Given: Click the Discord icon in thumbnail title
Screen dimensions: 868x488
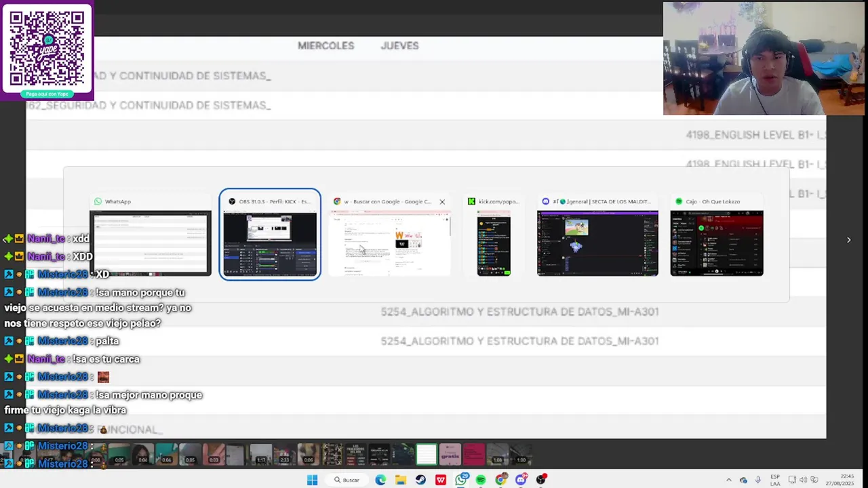Looking at the screenshot, I should (545, 201).
